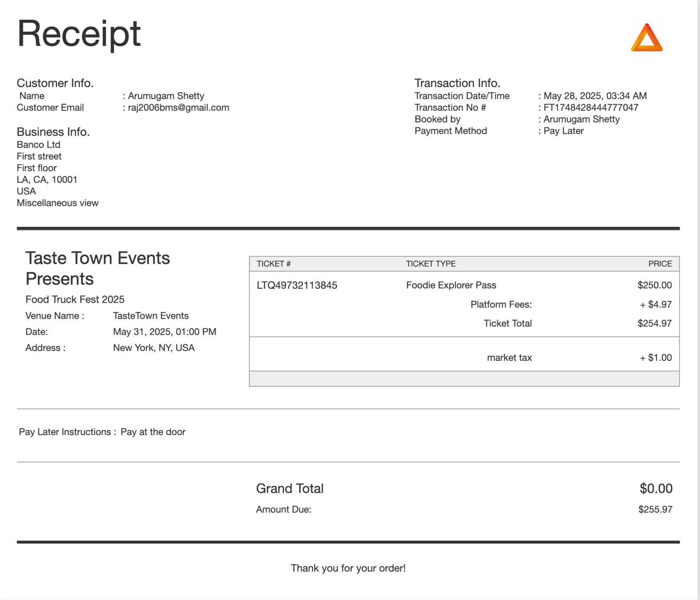The image size is (700, 600).
Task: Click the event date May 31, 2025
Action: (165, 332)
